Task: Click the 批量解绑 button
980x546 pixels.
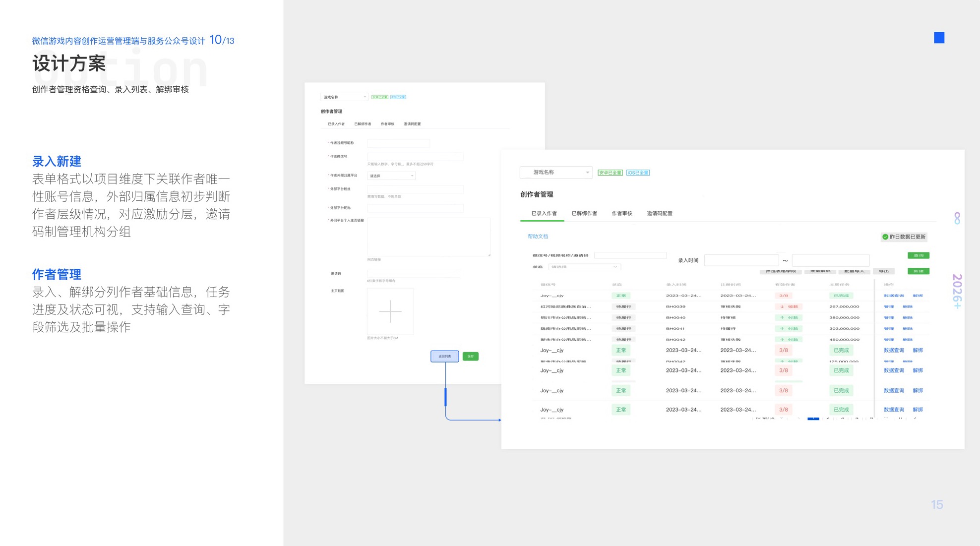Action: [820, 271]
